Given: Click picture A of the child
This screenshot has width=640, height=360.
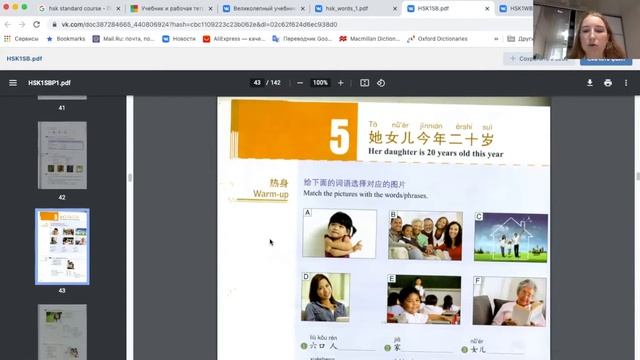Looking at the screenshot, I should tap(339, 233).
